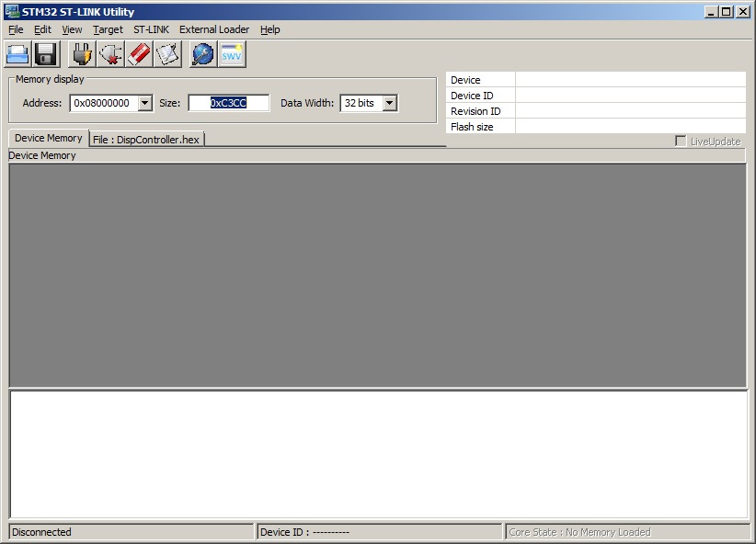The image size is (756, 544).
Task: Open the External Loader menu
Action: coord(214,30)
